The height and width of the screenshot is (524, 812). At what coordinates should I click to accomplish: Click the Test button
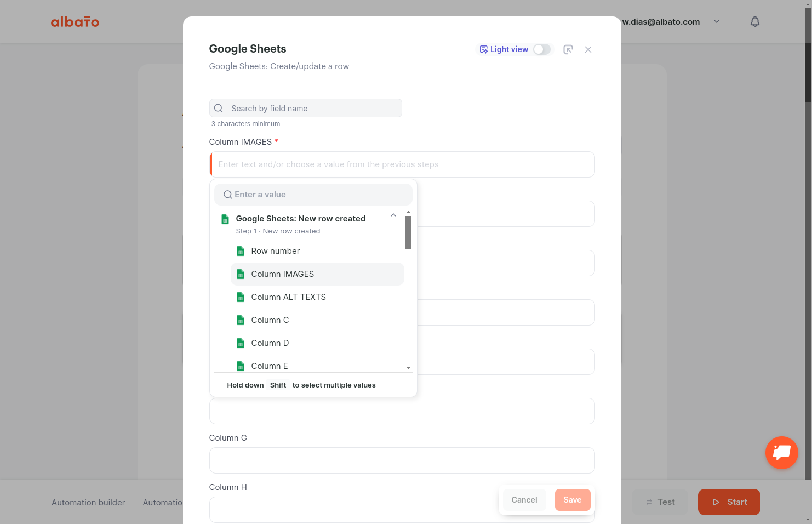click(660, 502)
